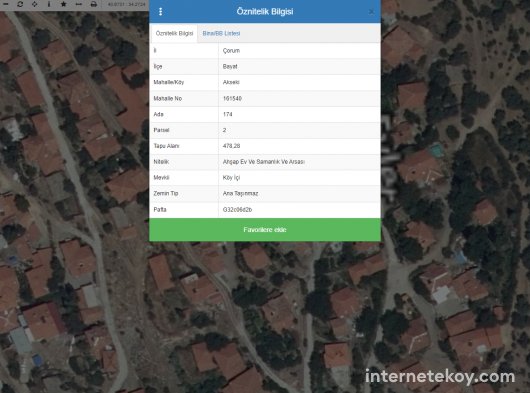Screen dimensions: 530x393
Task: Click the Pafta value G32c06d2b
Action: click(x=237, y=210)
